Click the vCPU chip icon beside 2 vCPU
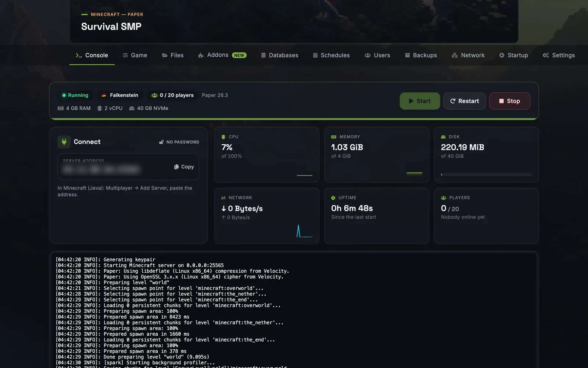 pyautogui.click(x=100, y=109)
